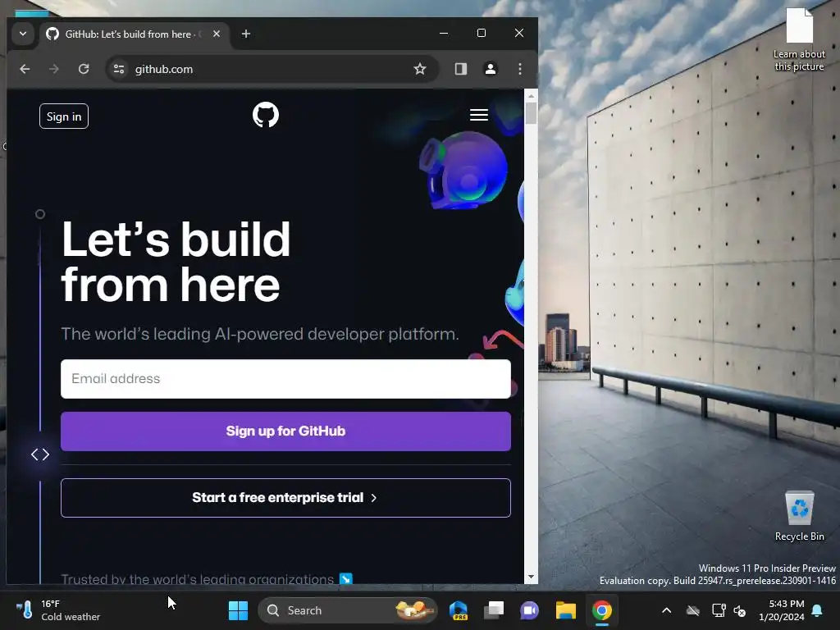Open a new browser tab

tap(246, 34)
